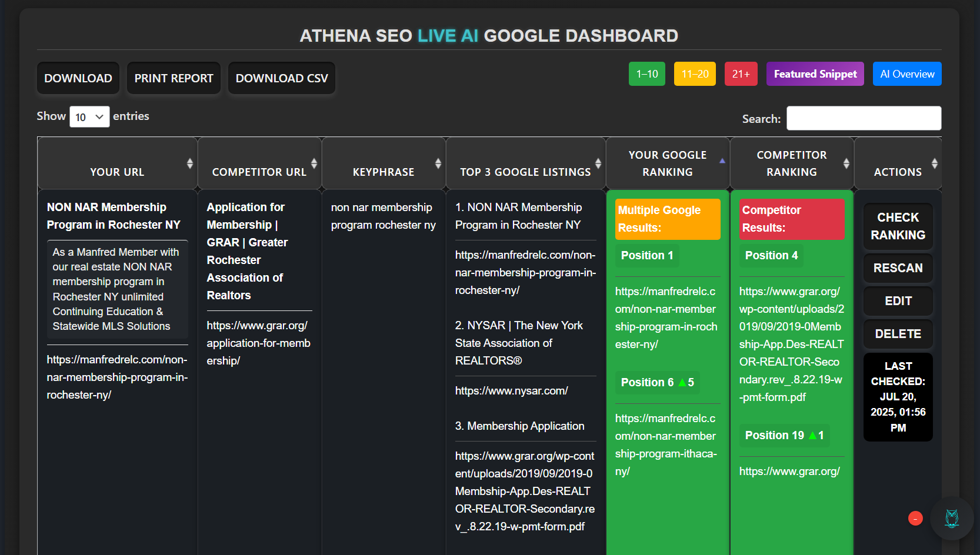Open the nysar.com listing link
The height and width of the screenshot is (555, 980).
pos(512,391)
